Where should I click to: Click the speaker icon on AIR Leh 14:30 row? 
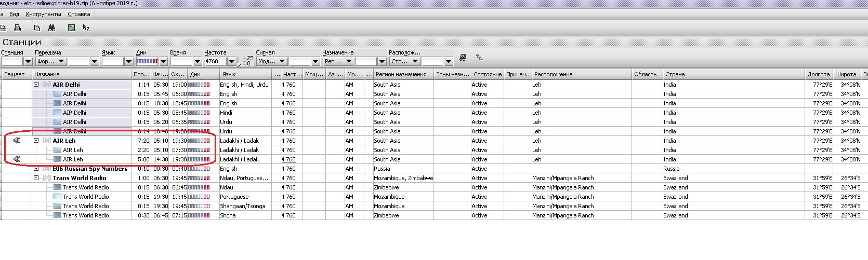(x=17, y=159)
